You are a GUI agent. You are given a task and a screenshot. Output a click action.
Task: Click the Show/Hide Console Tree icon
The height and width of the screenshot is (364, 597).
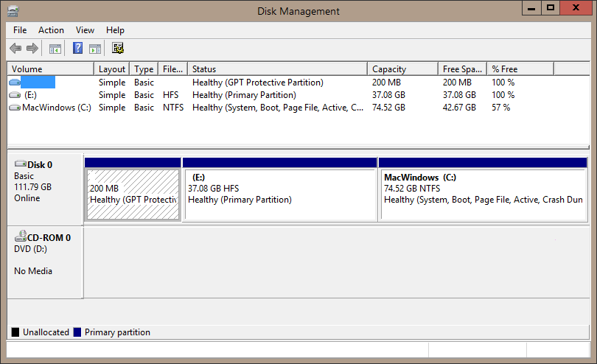[x=55, y=49]
